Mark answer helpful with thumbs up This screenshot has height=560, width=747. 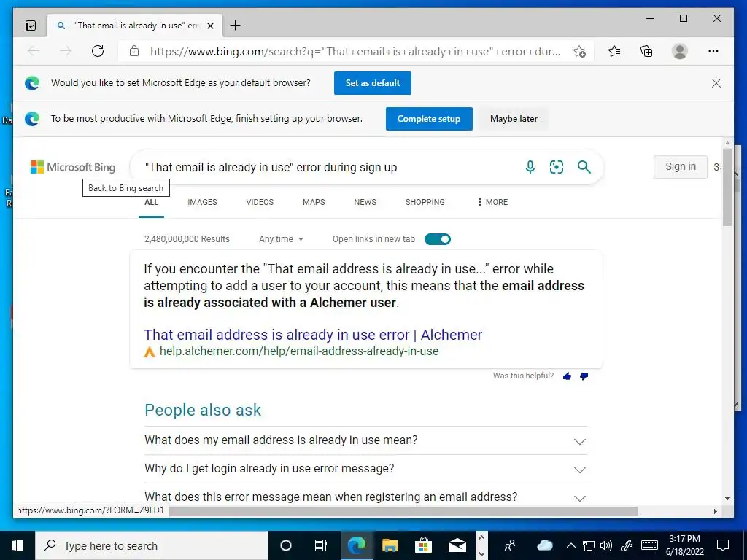567,376
